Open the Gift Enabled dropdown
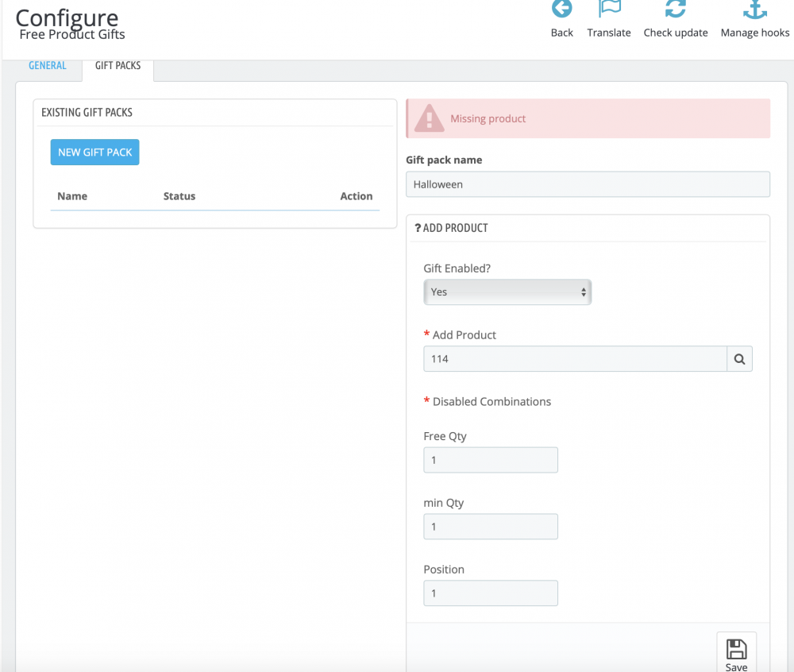The height and width of the screenshot is (672, 794). point(507,292)
